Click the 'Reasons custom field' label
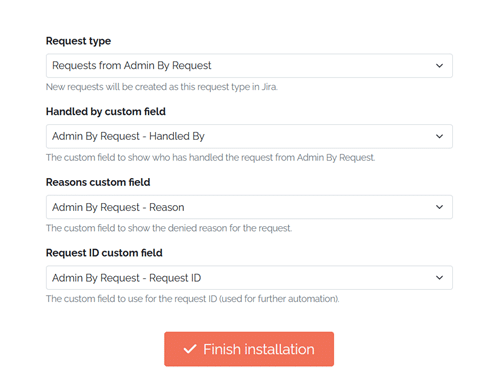Screen dimensions: 483x388 tap(98, 182)
